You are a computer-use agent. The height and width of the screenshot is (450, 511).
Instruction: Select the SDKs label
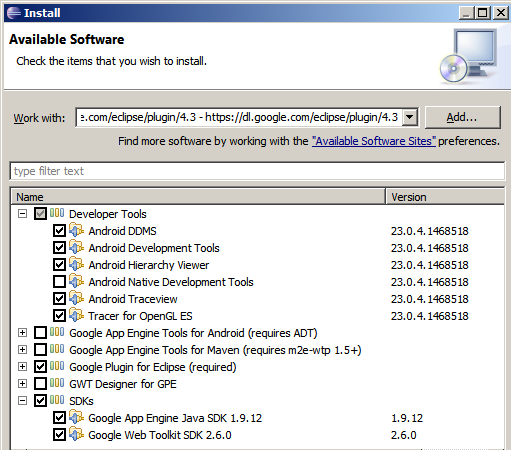81,401
